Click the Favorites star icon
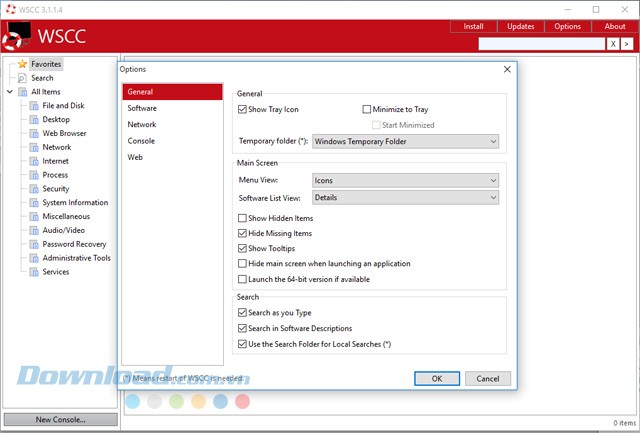This screenshot has width=640, height=433. click(22, 64)
